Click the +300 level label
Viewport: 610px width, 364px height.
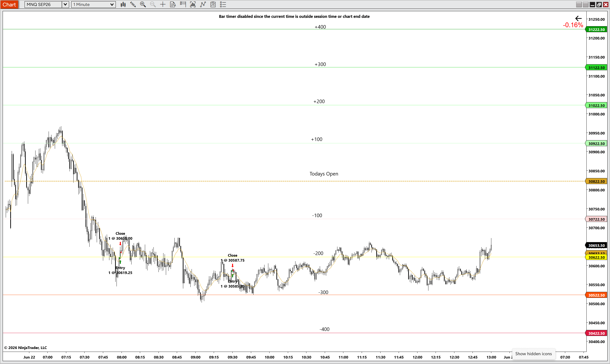pos(320,64)
